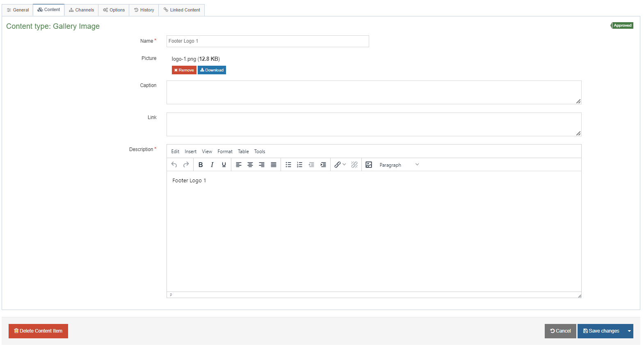Click the insert image icon
The image size is (644, 349).
click(x=369, y=165)
